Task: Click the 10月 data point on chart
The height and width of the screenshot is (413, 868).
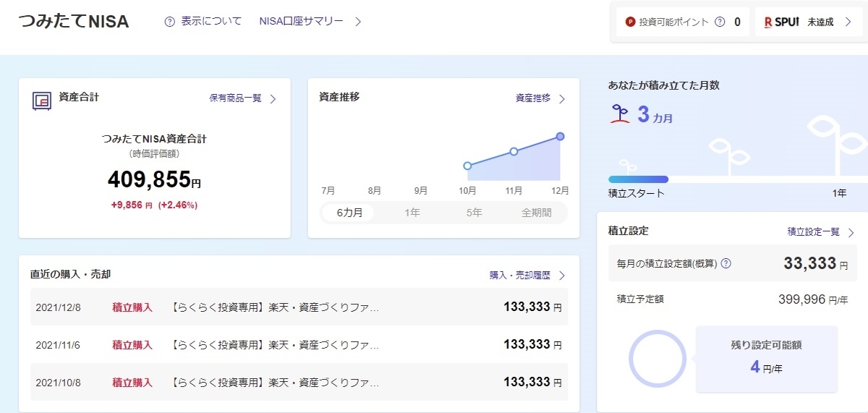Action: [467, 166]
